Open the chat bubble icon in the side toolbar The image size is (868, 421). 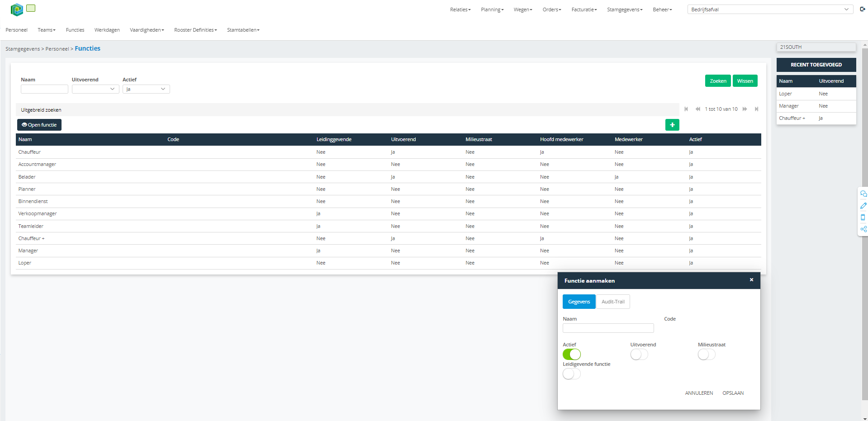click(863, 194)
